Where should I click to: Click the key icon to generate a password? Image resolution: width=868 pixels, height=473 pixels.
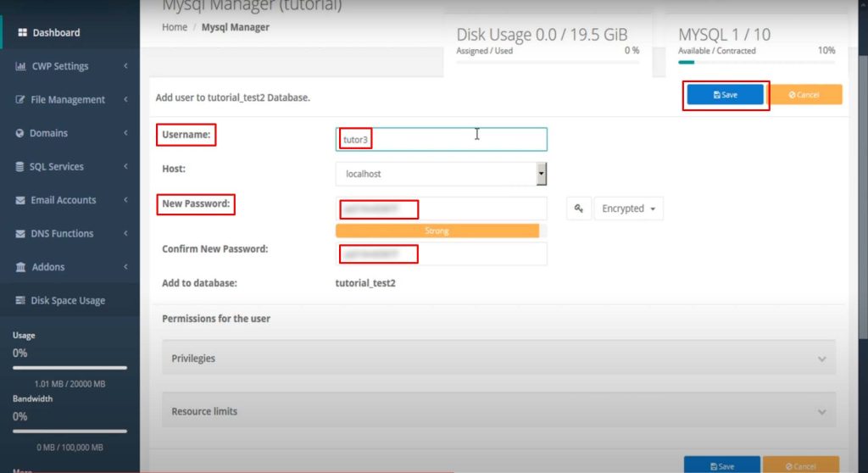(x=578, y=209)
